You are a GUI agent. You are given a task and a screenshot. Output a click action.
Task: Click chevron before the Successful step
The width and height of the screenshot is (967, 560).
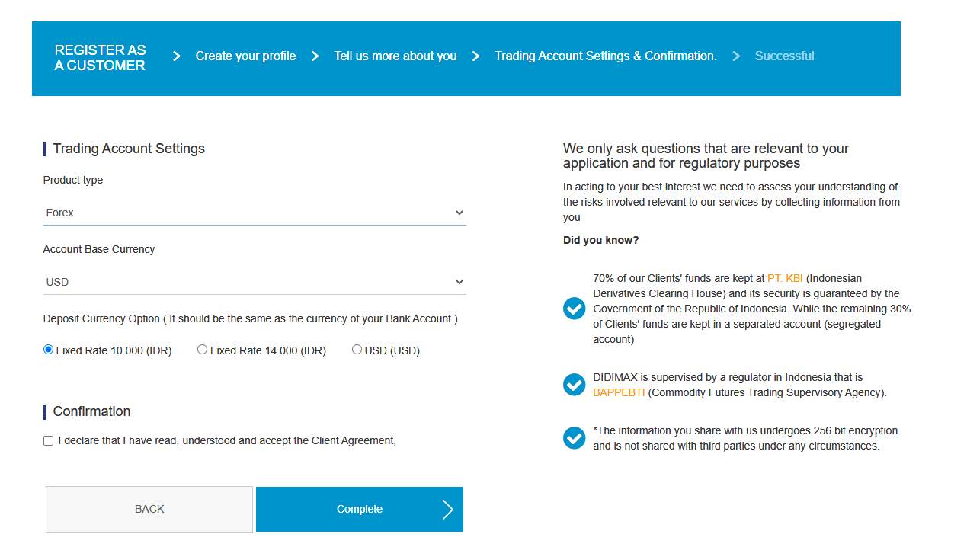click(736, 56)
